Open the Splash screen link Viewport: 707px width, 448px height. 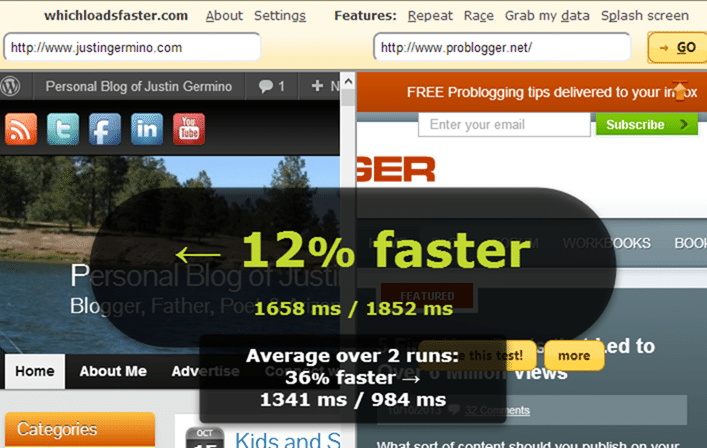point(645,16)
